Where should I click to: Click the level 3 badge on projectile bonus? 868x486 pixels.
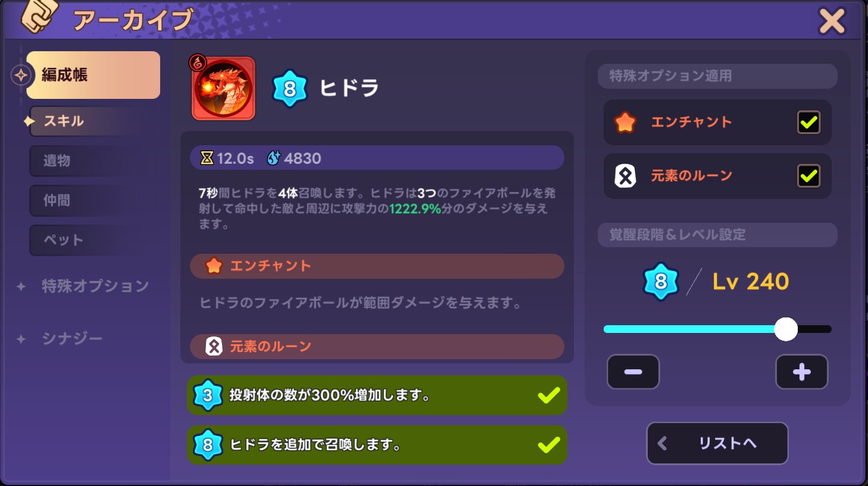pyautogui.click(x=208, y=395)
